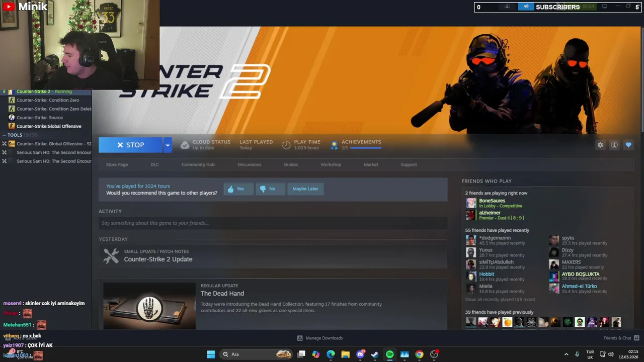Click the activity text input field
Image resolution: width=644 pixels, height=362 pixels.
(x=273, y=223)
